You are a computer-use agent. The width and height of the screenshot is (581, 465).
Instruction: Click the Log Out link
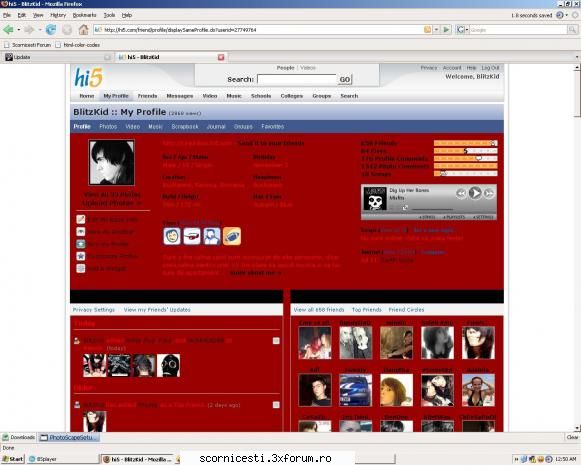tap(490, 68)
